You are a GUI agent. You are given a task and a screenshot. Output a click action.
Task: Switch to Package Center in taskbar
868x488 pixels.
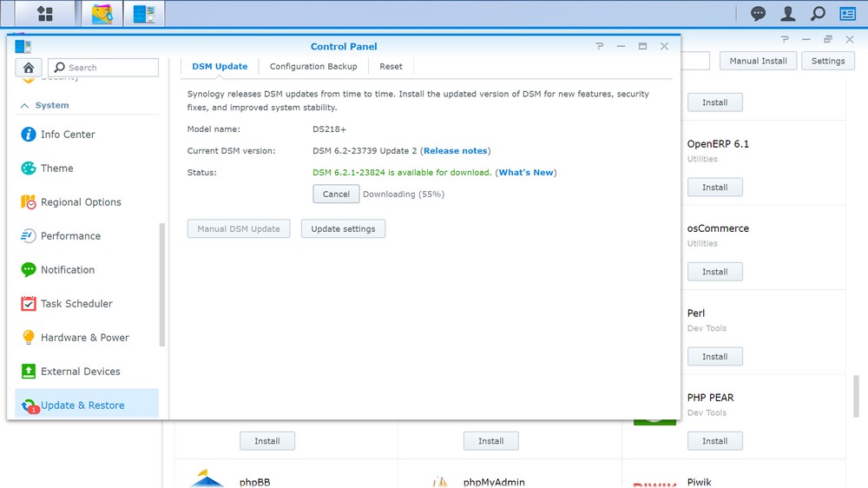point(102,13)
